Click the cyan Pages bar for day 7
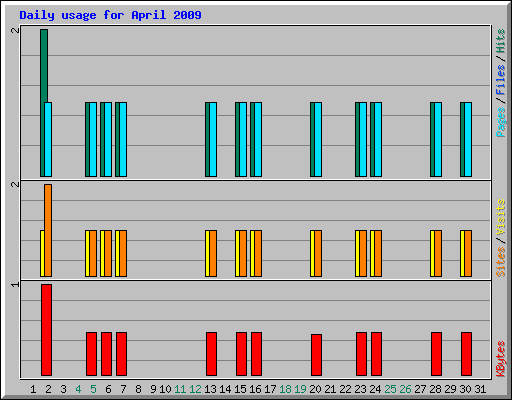512x400 pixels. pyautogui.click(x=123, y=139)
